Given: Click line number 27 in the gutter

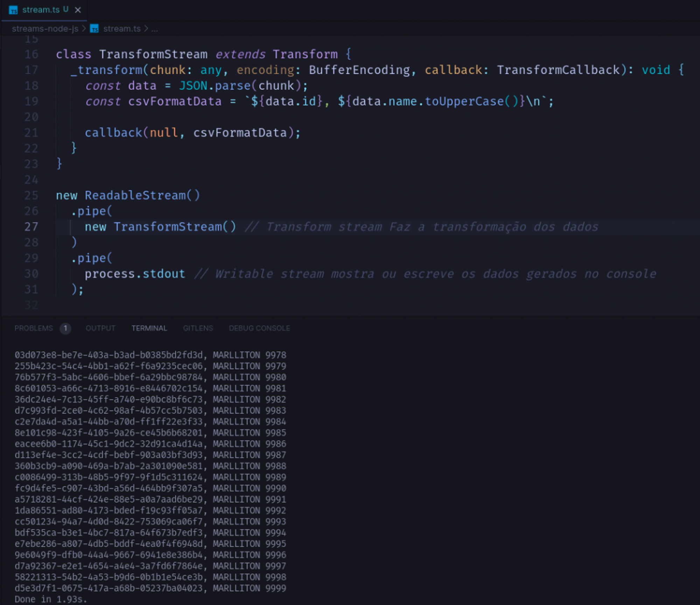Looking at the screenshot, I should pos(31,227).
